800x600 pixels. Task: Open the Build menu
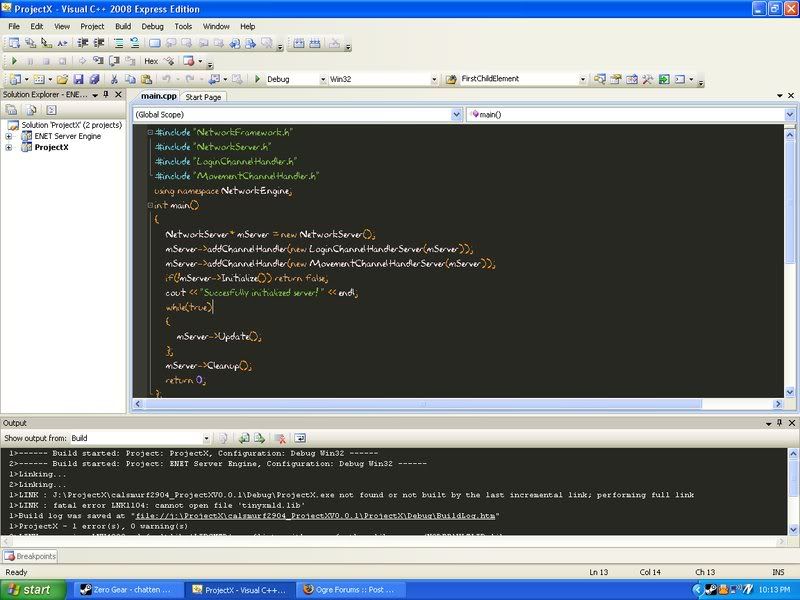[122, 27]
